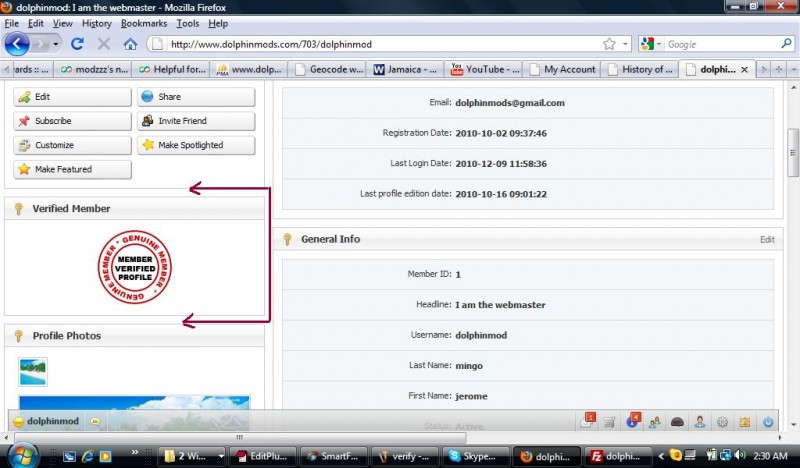Click the friends icon in member toolbar
The width and height of the screenshot is (800, 468).
655,422
